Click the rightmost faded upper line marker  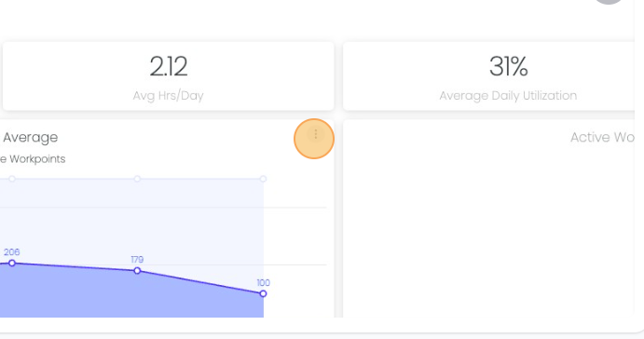(x=263, y=179)
